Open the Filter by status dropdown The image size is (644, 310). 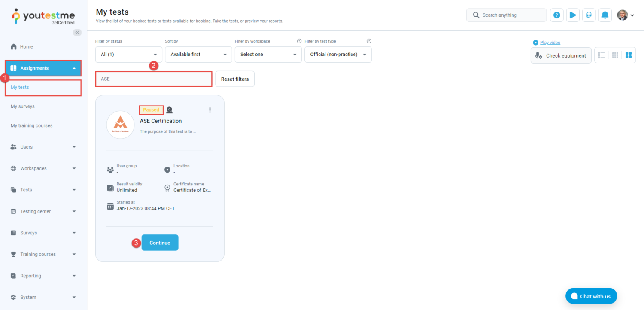coord(128,55)
